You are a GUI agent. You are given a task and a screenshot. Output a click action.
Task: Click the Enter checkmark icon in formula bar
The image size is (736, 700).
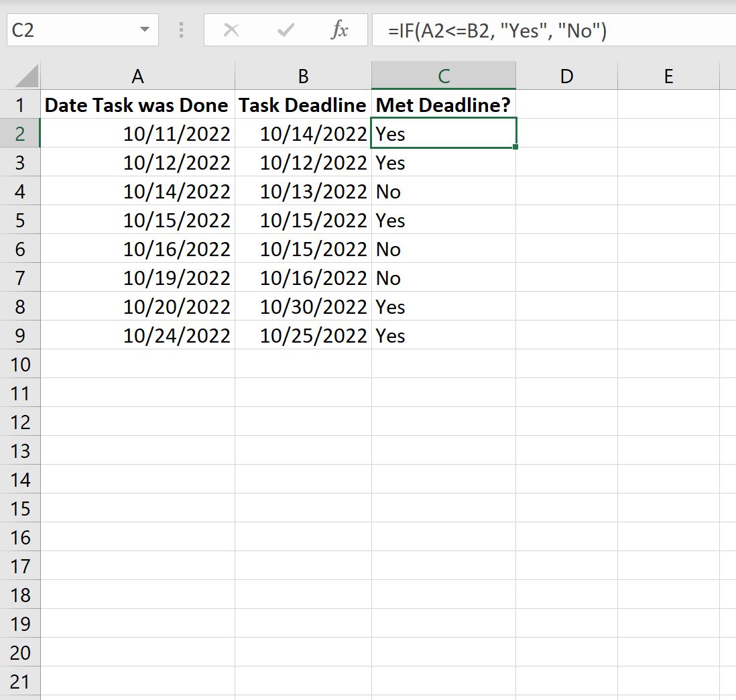point(285,30)
